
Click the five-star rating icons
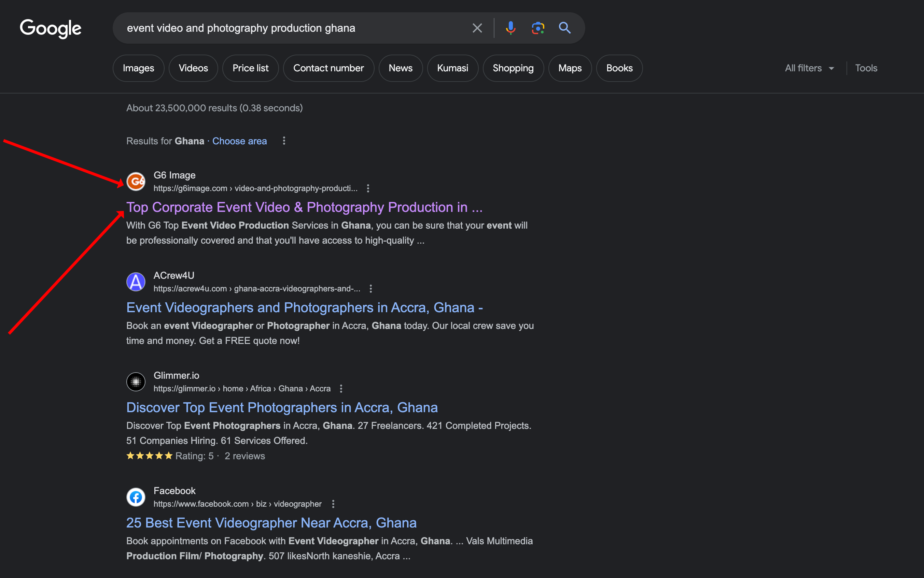tap(150, 456)
